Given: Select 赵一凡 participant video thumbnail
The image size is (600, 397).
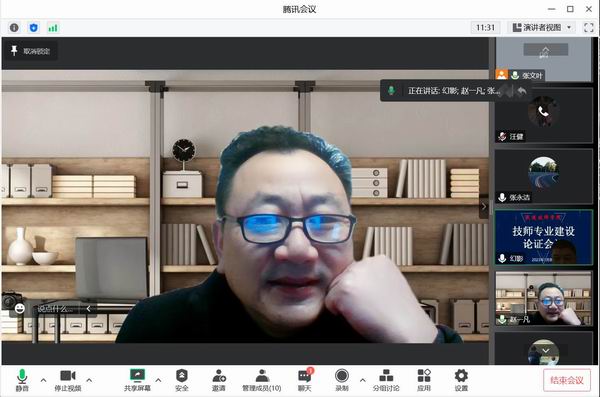Looking at the screenshot, I should [543, 299].
